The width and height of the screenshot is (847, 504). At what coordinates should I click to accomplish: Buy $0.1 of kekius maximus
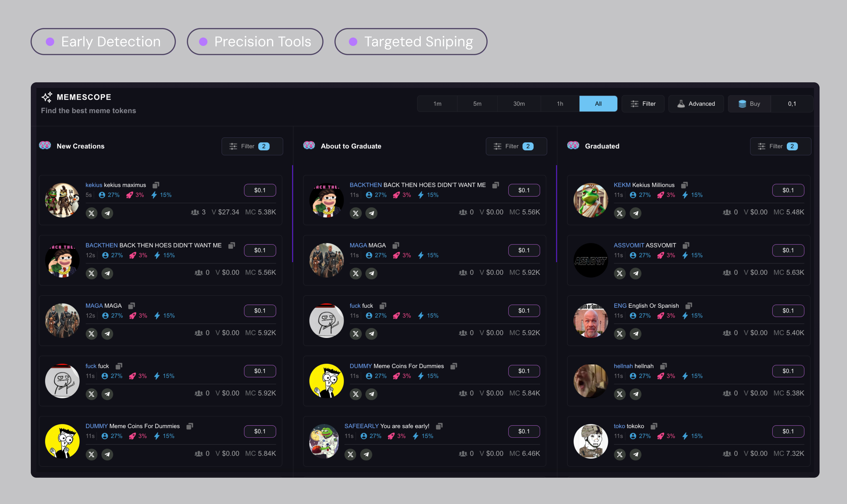[260, 190]
